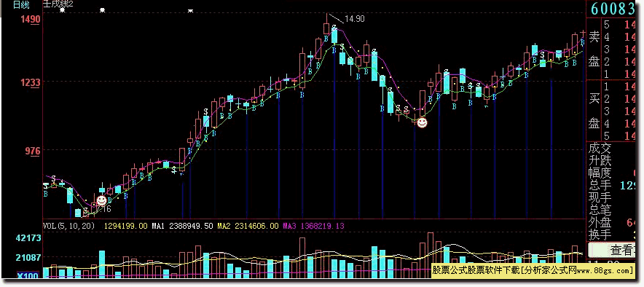Click the MA1 2388949.50 readout
The image size is (644, 287).
coord(182,226)
